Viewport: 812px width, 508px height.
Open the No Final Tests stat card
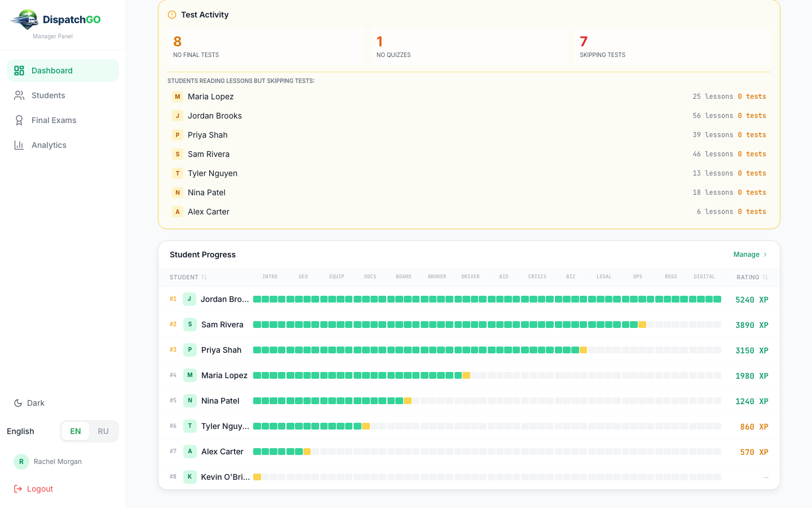click(x=266, y=46)
